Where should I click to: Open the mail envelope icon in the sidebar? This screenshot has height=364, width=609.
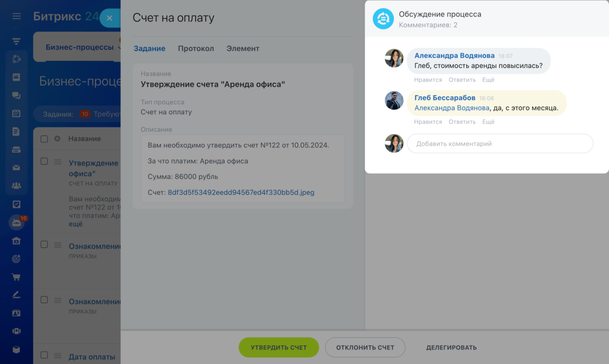pos(17,167)
